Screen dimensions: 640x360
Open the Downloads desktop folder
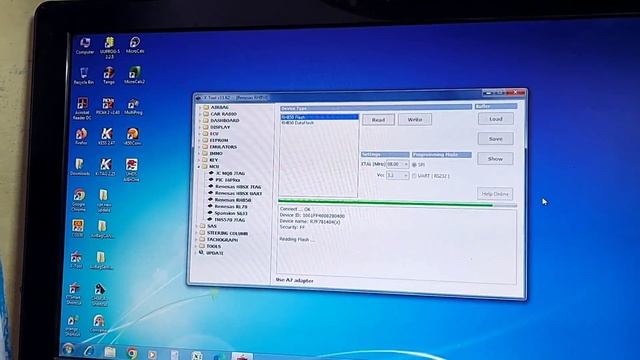80,167
